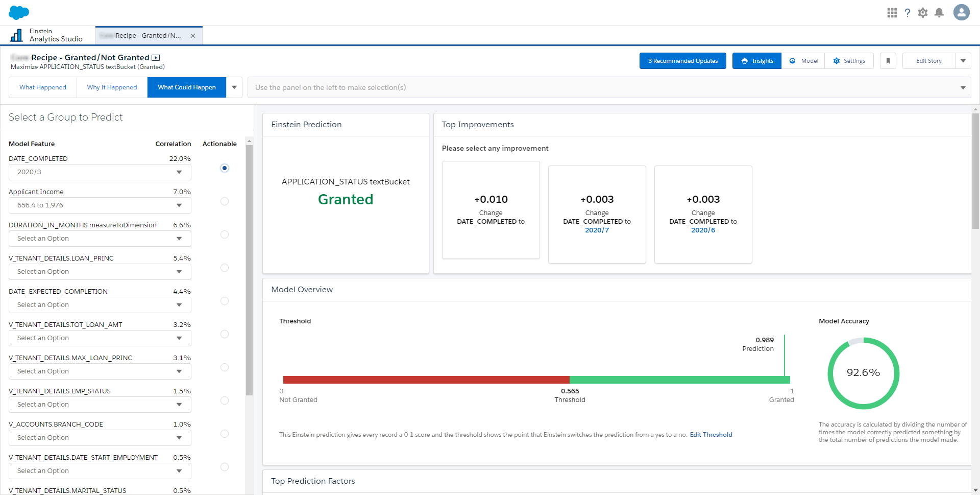Screen dimensions: 980x495
Task: Open V_TENANT_DETAILS.TOT_LOAN_AMT option dropdown
Action: [100, 338]
